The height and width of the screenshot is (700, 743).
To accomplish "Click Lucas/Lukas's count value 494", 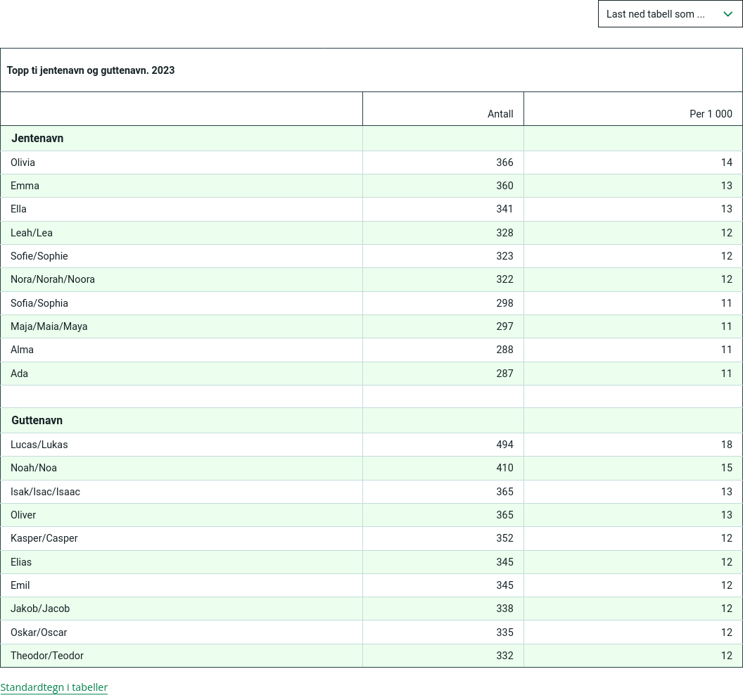I will [x=504, y=445].
